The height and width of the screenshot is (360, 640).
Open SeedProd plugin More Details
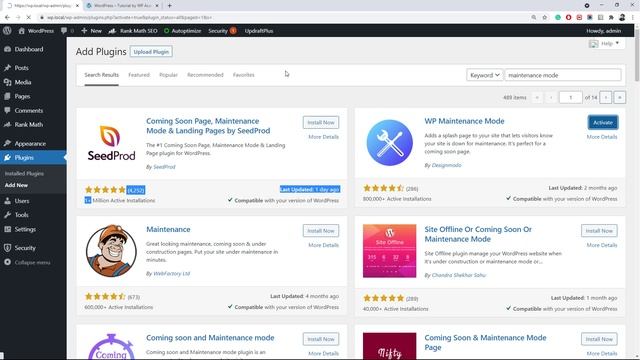pos(323,137)
